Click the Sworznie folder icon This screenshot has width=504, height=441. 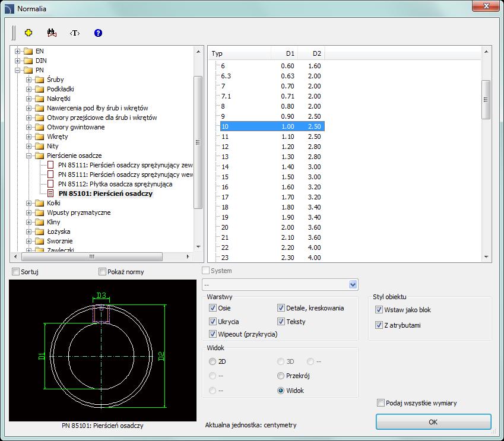[x=40, y=241]
